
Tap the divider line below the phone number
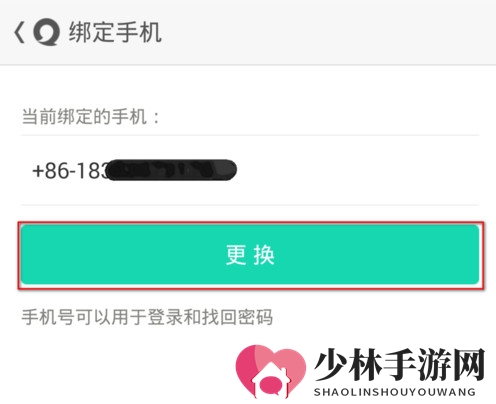coord(250,205)
